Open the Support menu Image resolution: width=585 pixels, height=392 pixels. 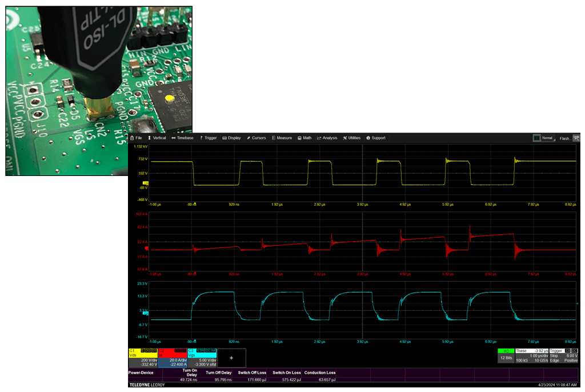tap(376, 138)
